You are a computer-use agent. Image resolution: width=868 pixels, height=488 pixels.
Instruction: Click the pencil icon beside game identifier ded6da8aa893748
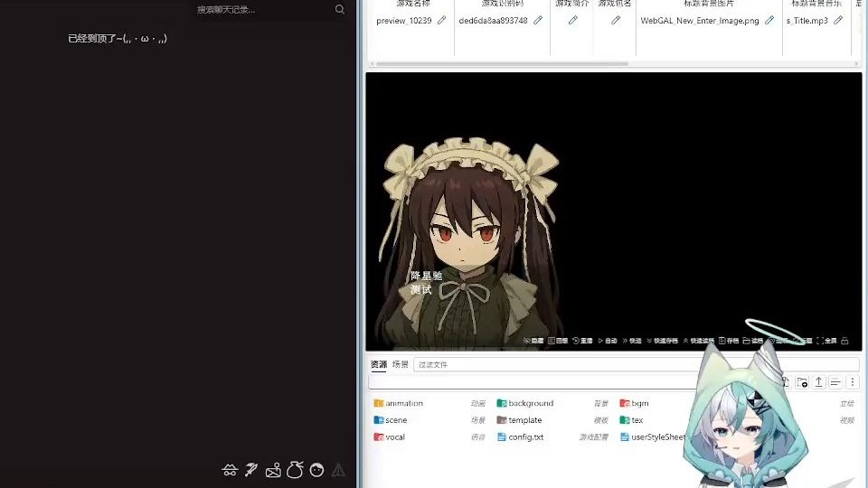point(538,20)
